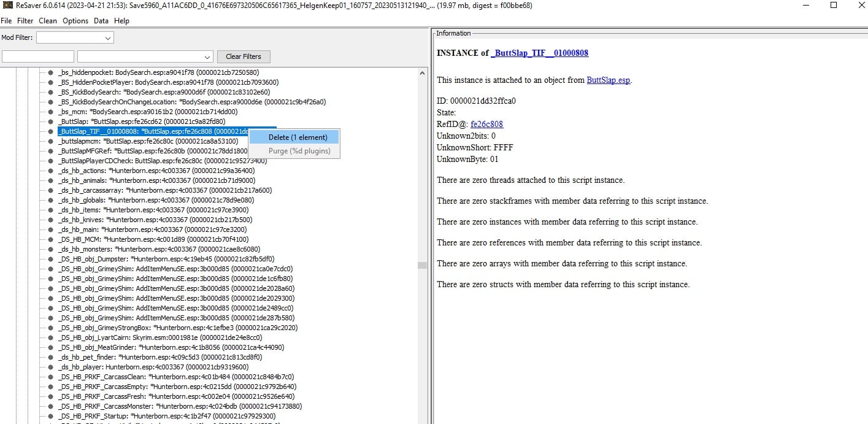Select the _ButtSlapMFGRef row
Viewport: 868px width, 424px height.
tap(153, 151)
